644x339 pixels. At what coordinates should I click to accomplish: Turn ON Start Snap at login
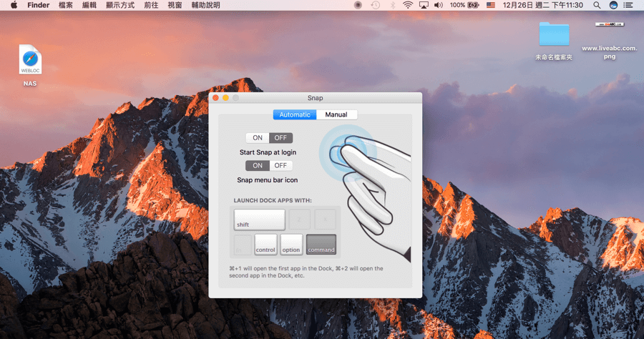(258, 138)
